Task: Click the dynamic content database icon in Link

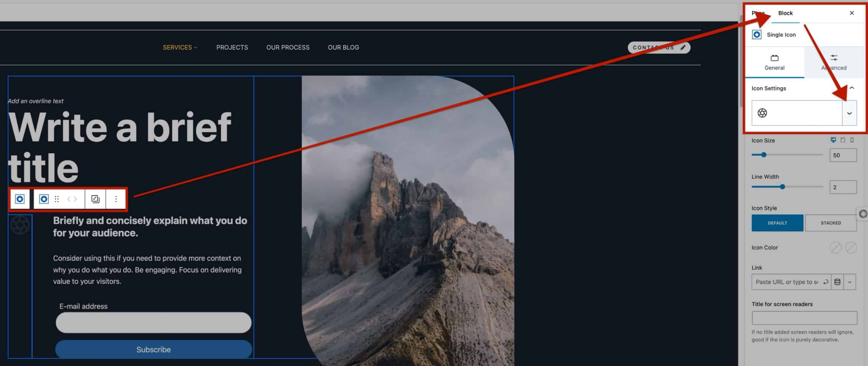Action: coord(837,282)
